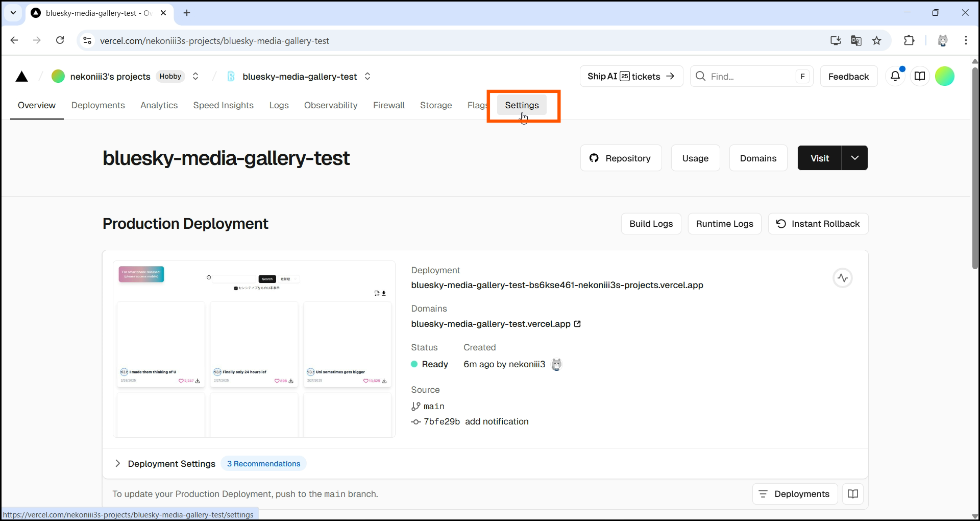Click the Feedback button
The image size is (980, 521).
coord(848,77)
